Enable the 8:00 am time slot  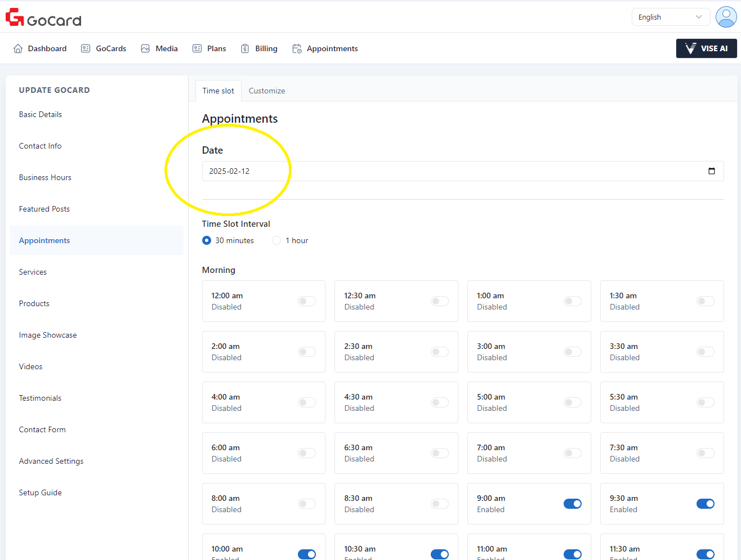pos(307,504)
